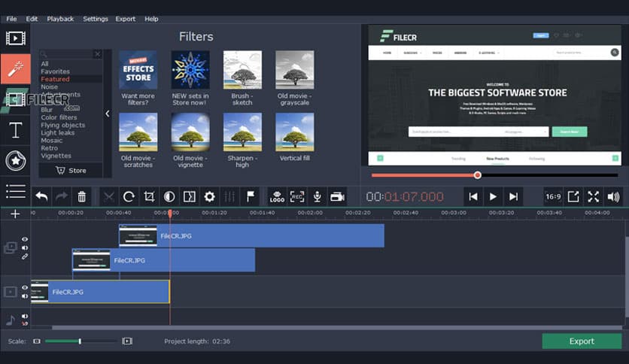Play the preview video
629x364 pixels.
click(493, 196)
